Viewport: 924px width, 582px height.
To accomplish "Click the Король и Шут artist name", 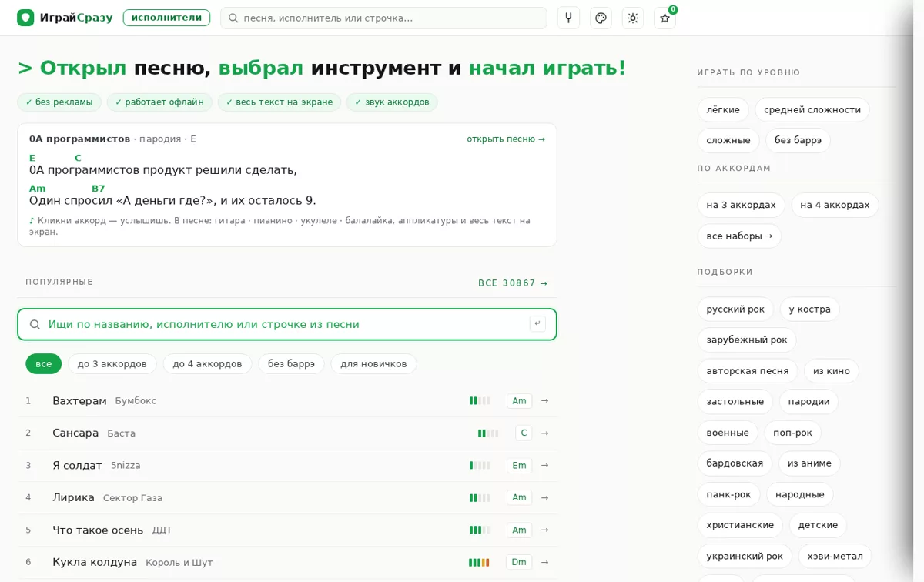I will pyautogui.click(x=179, y=563).
